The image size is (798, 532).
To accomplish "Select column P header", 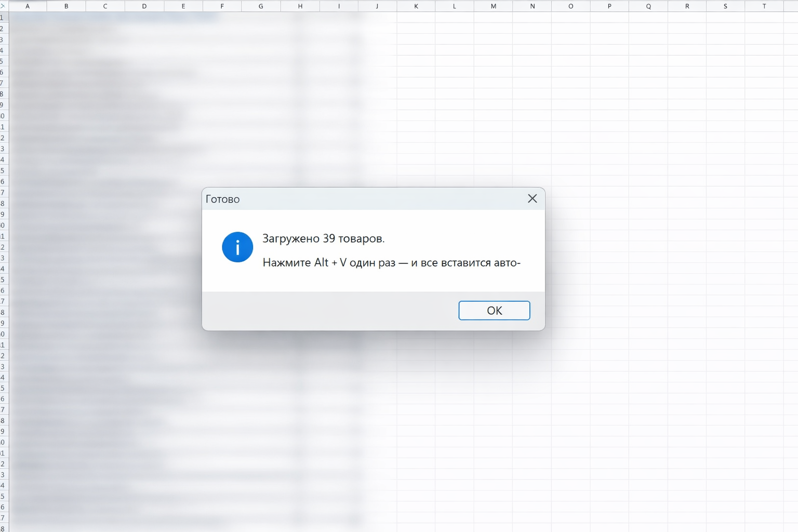I will pos(609,6).
